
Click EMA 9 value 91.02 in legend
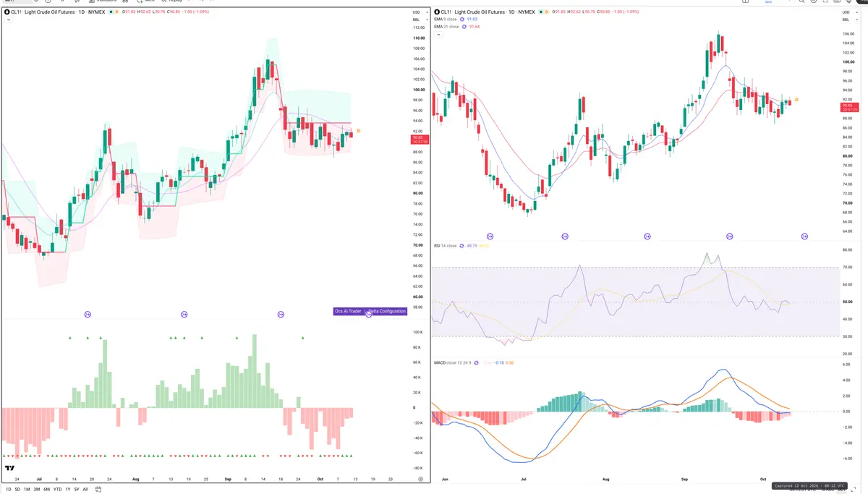click(474, 19)
